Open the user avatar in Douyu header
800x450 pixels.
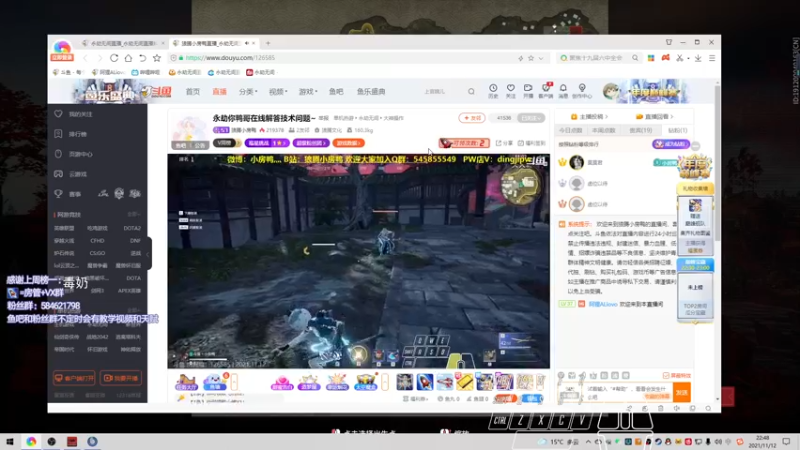(x=610, y=92)
